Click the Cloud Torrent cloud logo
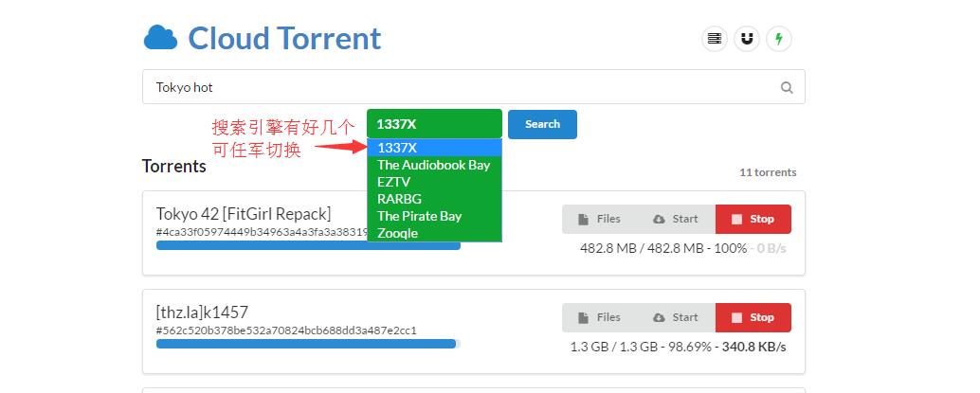980x393 pixels. coord(160,38)
